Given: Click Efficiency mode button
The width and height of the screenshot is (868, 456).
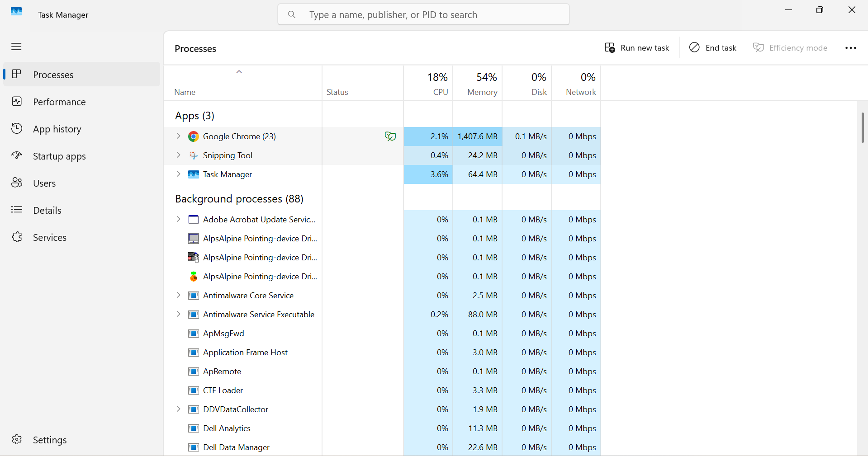Looking at the screenshot, I should coord(790,48).
